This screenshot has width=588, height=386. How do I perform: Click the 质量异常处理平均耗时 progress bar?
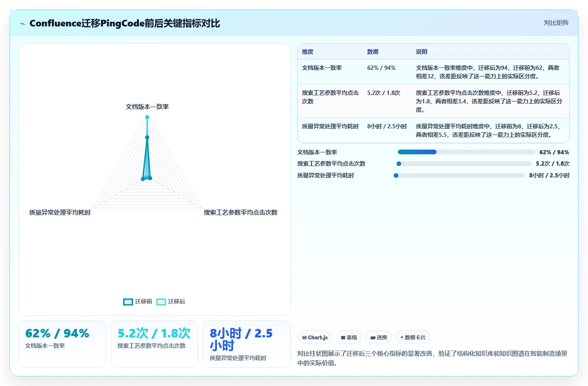(x=459, y=176)
